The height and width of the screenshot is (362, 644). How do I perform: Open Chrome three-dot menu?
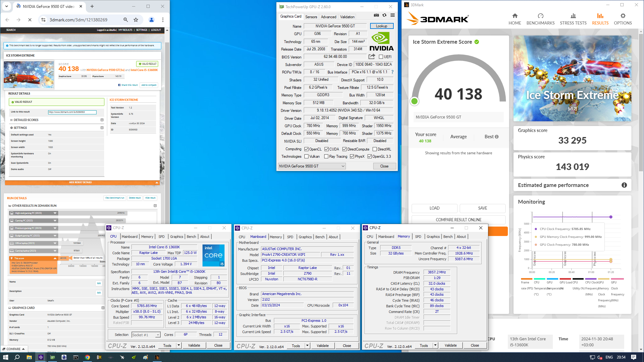pos(163,20)
